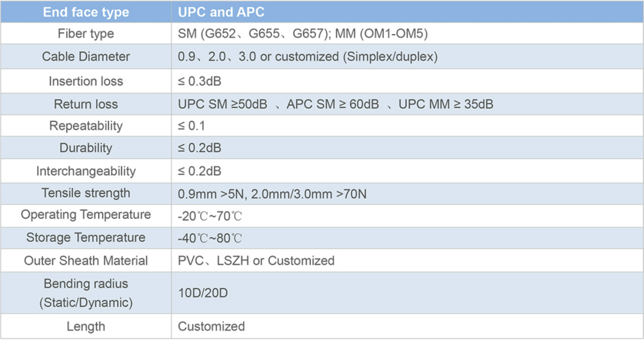Click the 'Repeatability' row label
644x340 pixels.
point(86,126)
